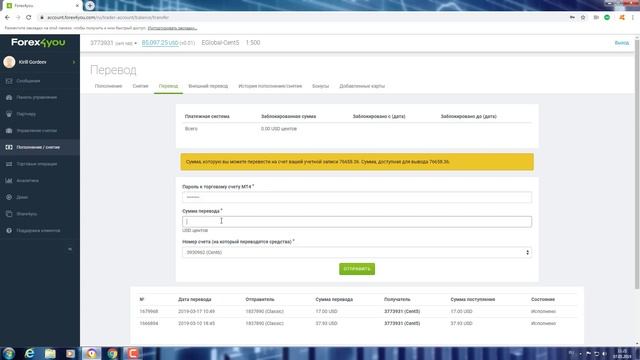640x360 pixels.
Task: Click the Выход logout link
Action: [x=622, y=43]
